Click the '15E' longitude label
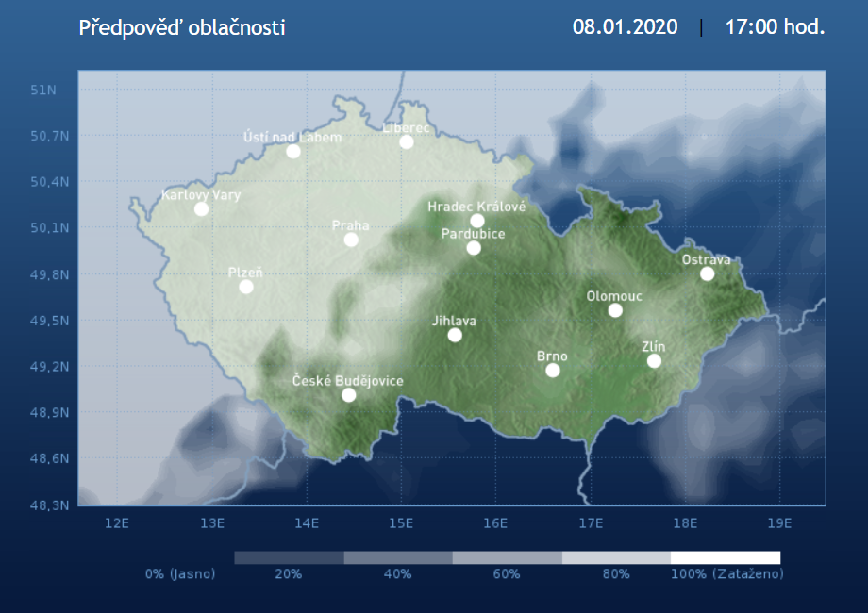 [401, 522]
